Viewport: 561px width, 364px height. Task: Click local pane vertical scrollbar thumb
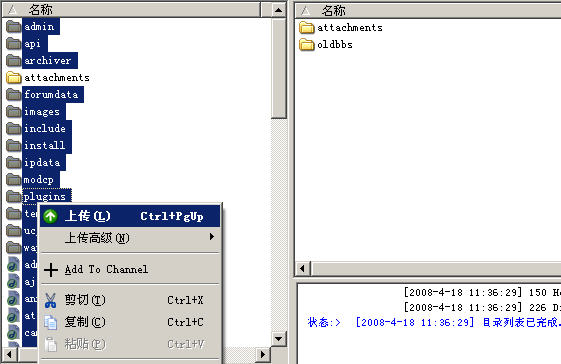[x=278, y=68]
